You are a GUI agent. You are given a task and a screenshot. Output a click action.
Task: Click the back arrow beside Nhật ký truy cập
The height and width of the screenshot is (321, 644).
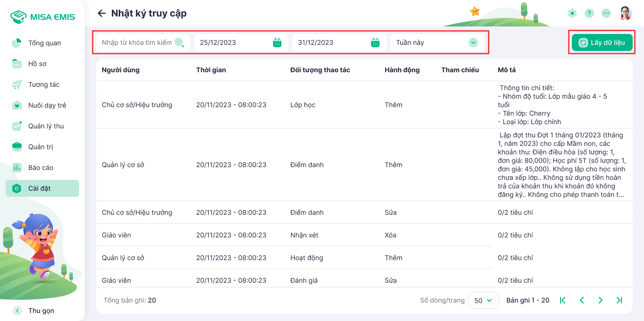(101, 13)
